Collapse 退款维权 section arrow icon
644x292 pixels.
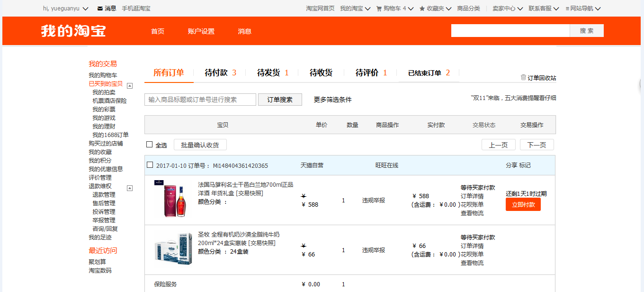click(x=130, y=188)
